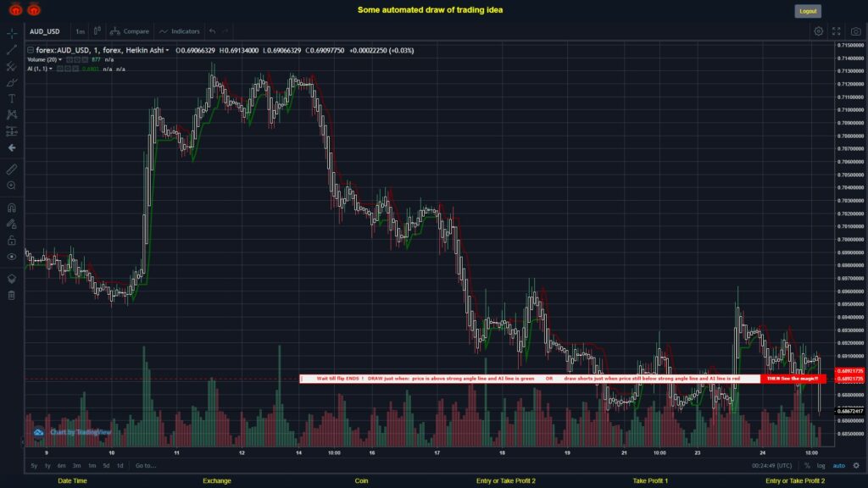Click the Coin column header

361,481
